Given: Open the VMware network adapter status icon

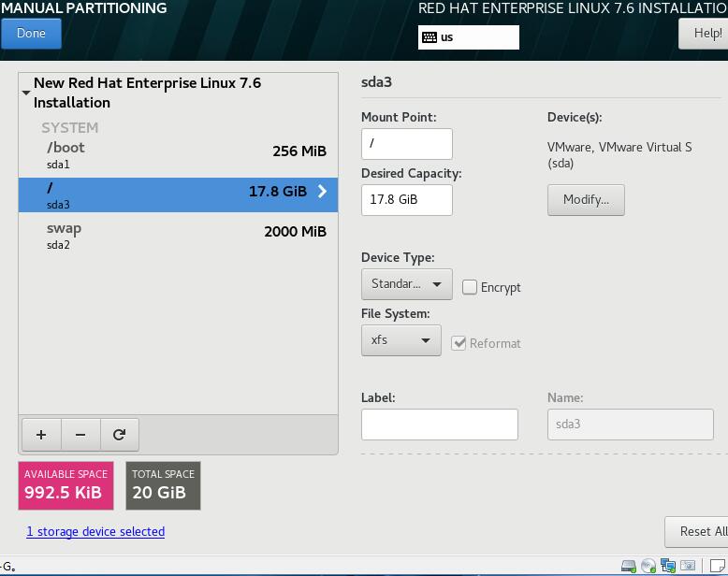Looking at the screenshot, I should coord(668,566).
